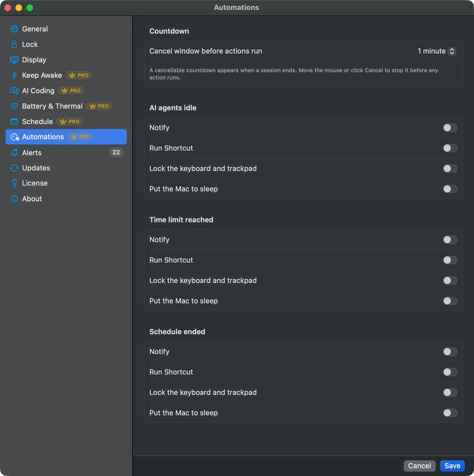Toggle Run Shortcut under AI agents idle
Screen dimensions: 474x476
(450, 148)
